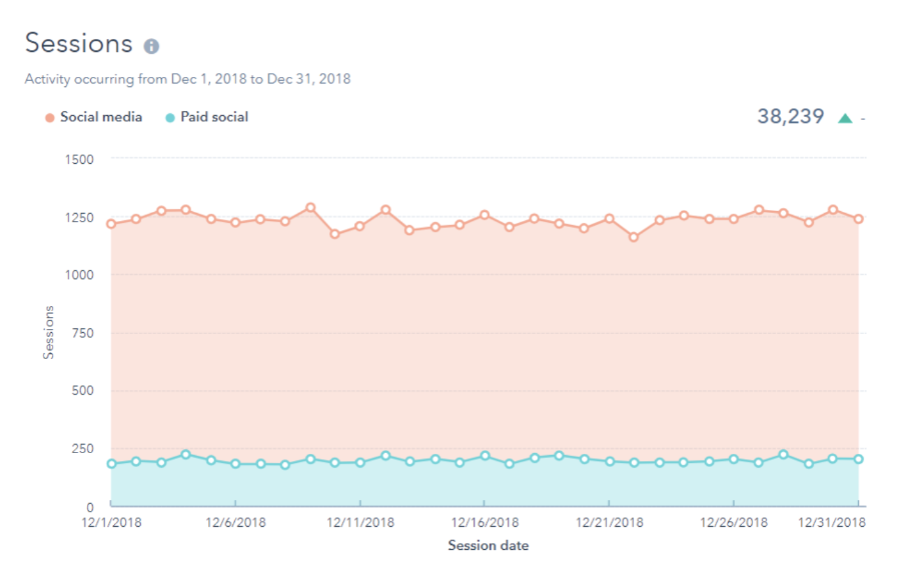Click the orange Social media legend dot

pos(49,118)
